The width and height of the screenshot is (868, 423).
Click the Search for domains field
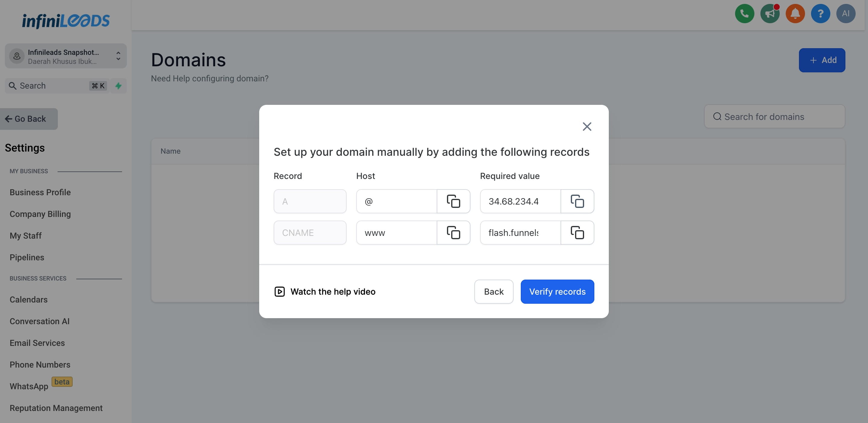[774, 117]
